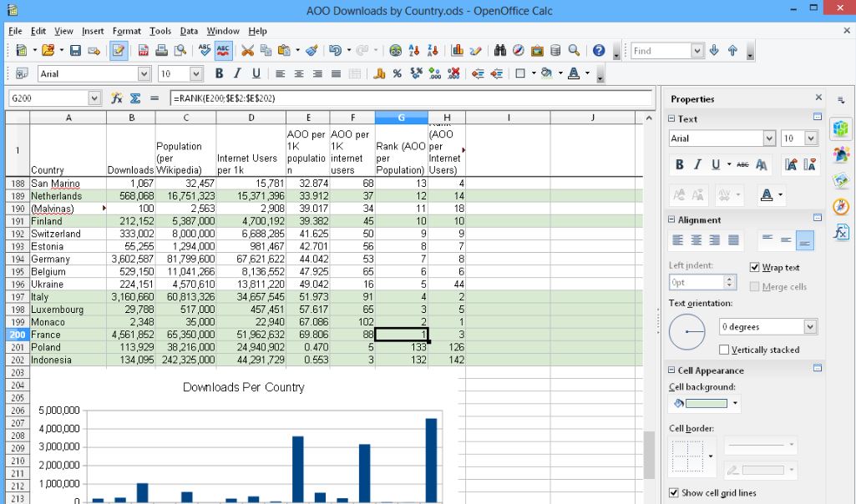Open the Navigator compass in toolbar
The image size is (856, 504).
coord(519,51)
